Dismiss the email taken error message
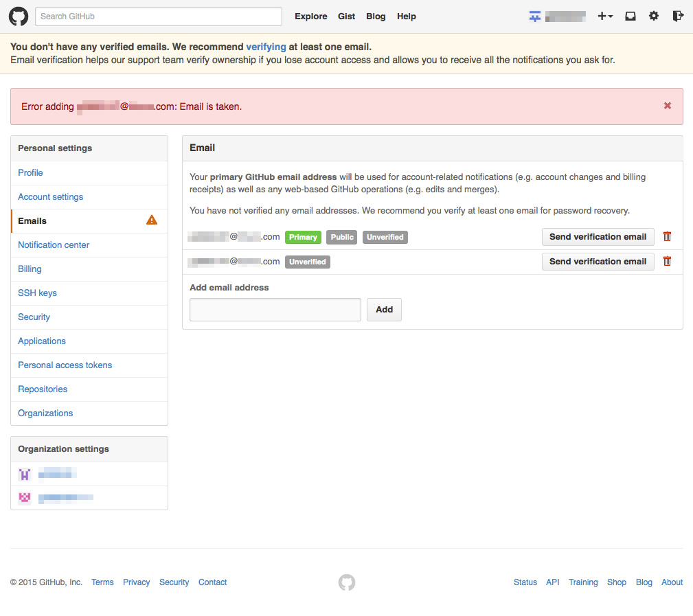Viewport: 693px width, 616px height. coord(668,106)
